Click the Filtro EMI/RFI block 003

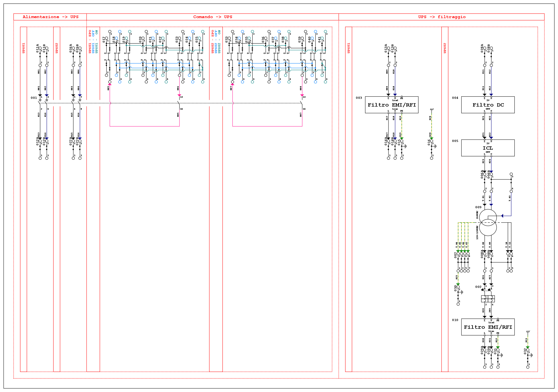391,105
